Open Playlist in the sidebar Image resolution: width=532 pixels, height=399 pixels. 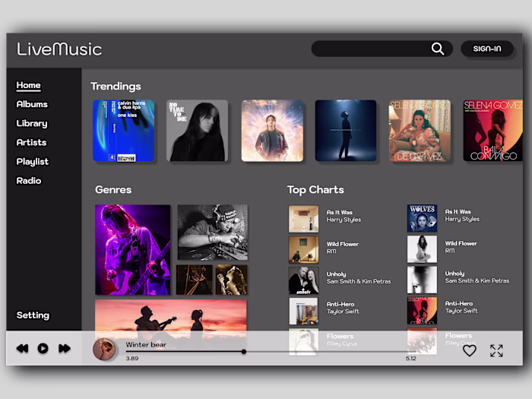point(33,162)
